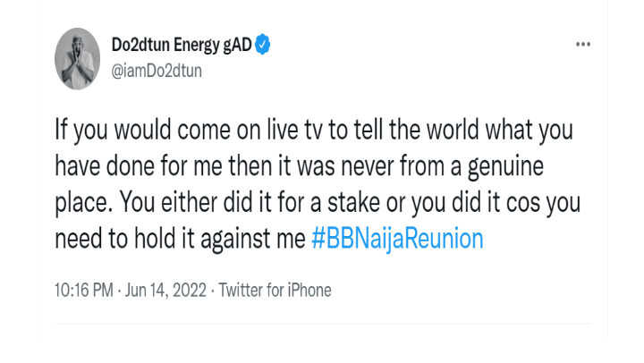Visit the @iamDo2dtun handle
The width and height of the screenshot is (644, 363).
pos(157,71)
